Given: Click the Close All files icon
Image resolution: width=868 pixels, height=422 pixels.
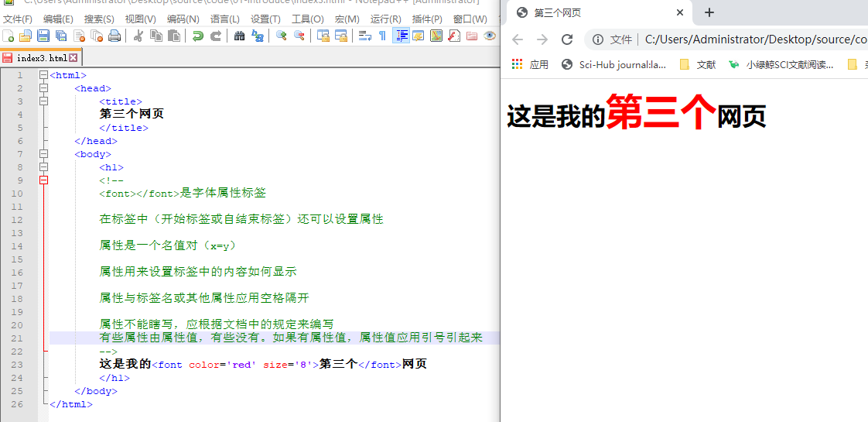Looking at the screenshot, I should [x=97, y=36].
